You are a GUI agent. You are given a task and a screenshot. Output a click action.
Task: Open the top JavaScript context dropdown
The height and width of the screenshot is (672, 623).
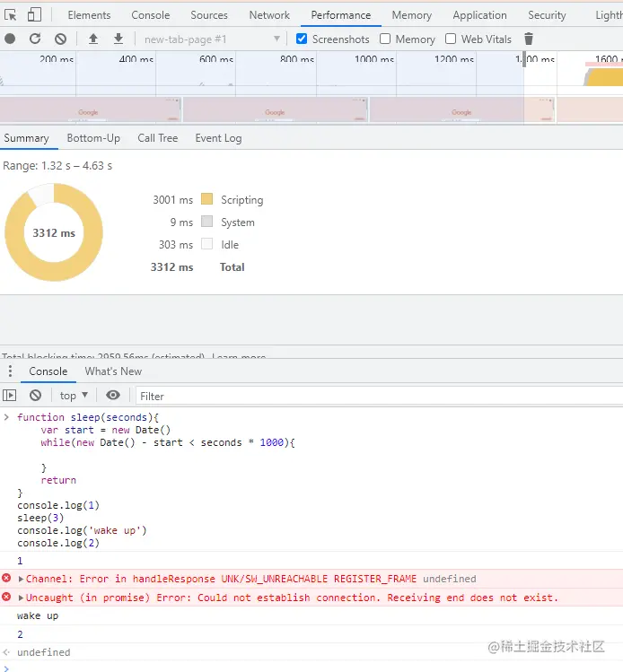coord(74,396)
